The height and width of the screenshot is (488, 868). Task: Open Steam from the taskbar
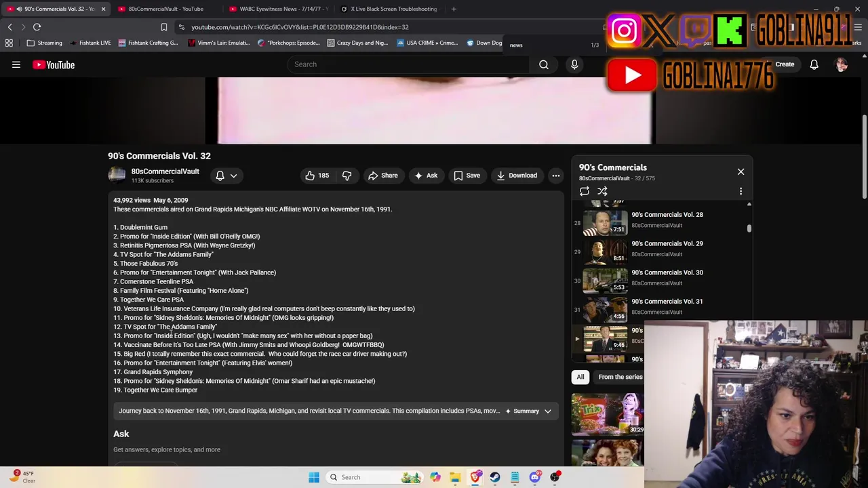[495, 477]
